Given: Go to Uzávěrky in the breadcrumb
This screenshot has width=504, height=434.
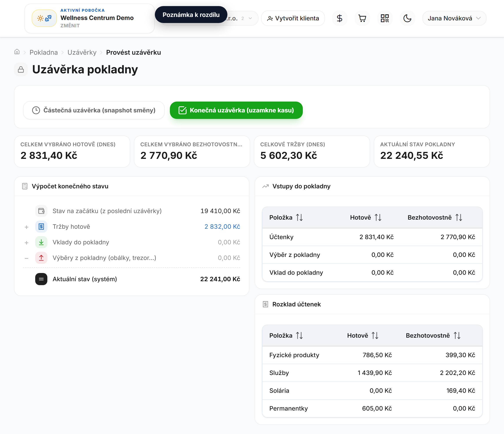Looking at the screenshot, I should click(x=82, y=52).
